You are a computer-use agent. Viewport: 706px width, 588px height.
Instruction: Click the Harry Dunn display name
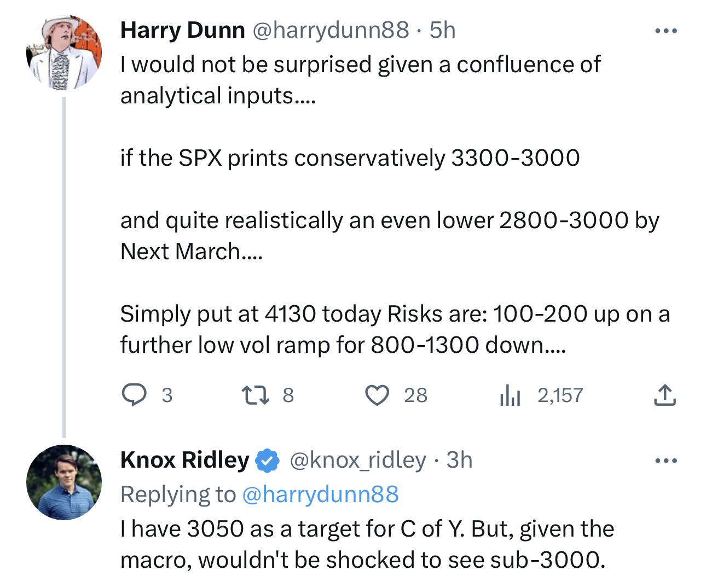click(x=182, y=30)
